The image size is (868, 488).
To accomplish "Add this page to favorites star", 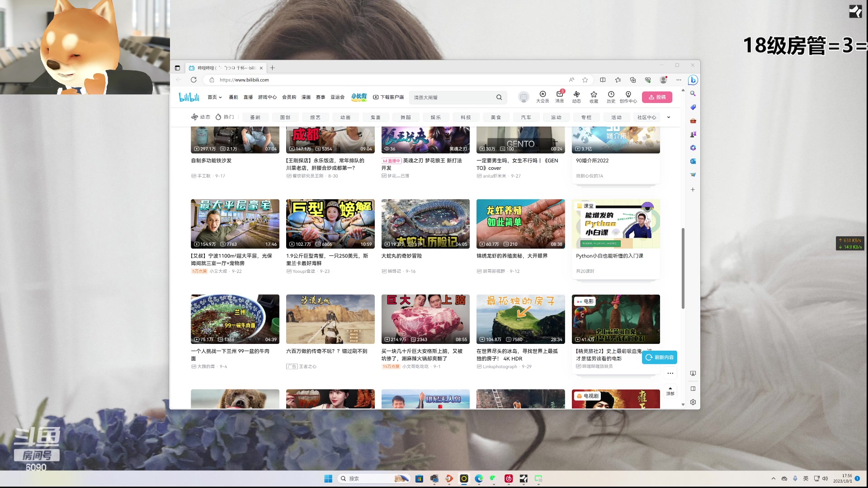I will (585, 80).
